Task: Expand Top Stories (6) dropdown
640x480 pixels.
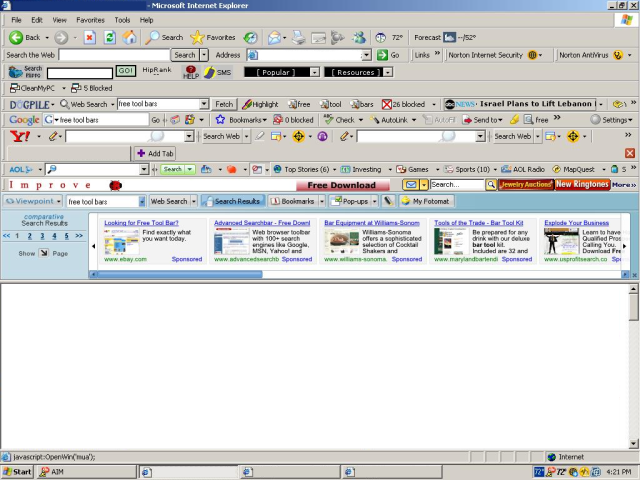Action: [x=335, y=169]
